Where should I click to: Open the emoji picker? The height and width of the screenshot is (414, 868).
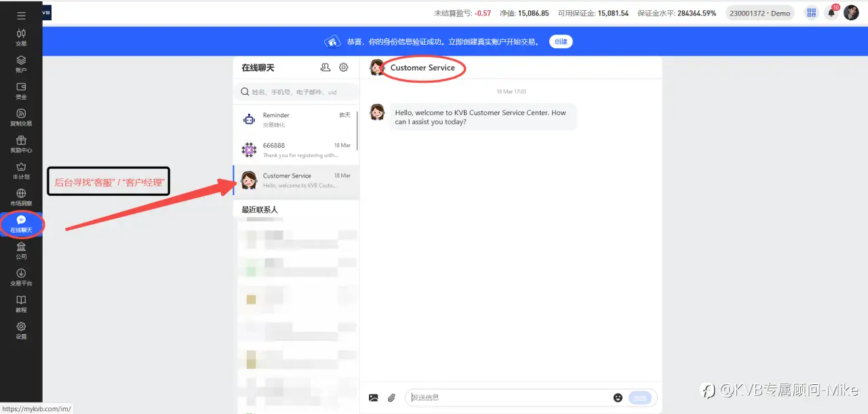(618, 398)
